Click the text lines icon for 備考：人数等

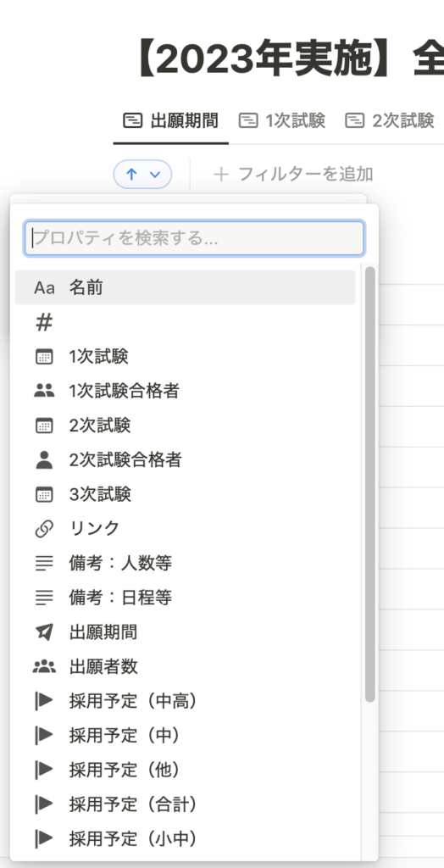[x=44, y=563]
